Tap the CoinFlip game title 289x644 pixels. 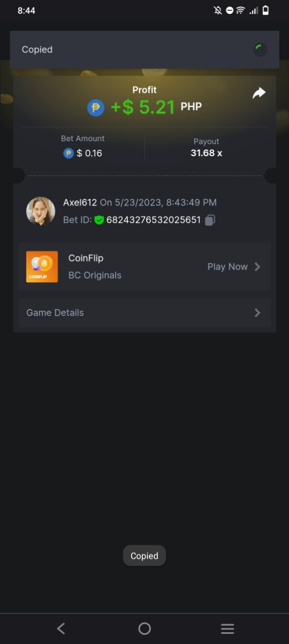[85, 258]
